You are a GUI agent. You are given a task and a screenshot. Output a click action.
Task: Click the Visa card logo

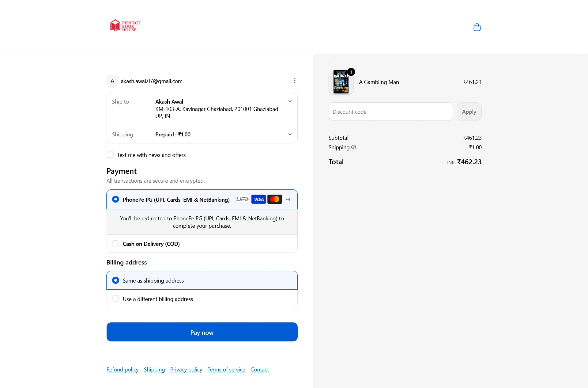pos(258,199)
